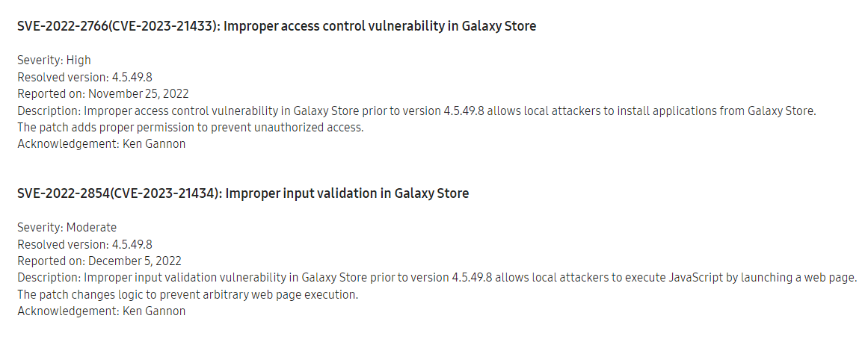Click the 'Severity: High' line
The height and width of the screenshot is (345, 868).
tap(54, 60)
